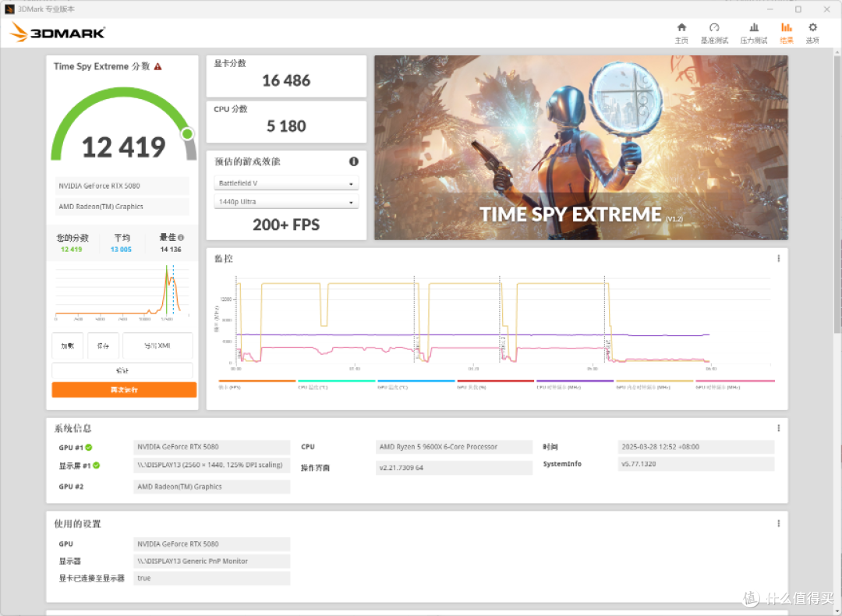
Task: Click the green check icon beside GPU #1
Action: pyautogui.click(x=89, y=448)
